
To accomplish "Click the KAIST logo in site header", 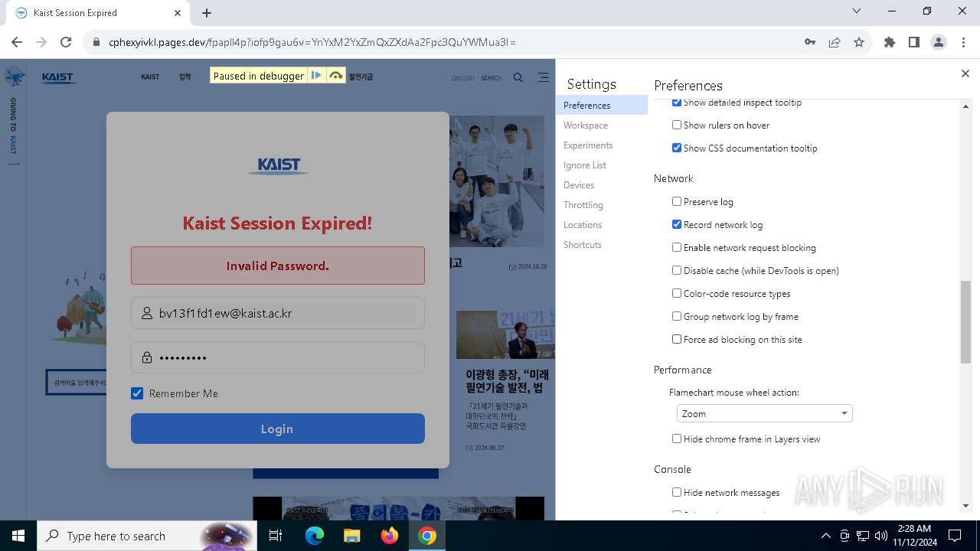I will pos(59,77).
